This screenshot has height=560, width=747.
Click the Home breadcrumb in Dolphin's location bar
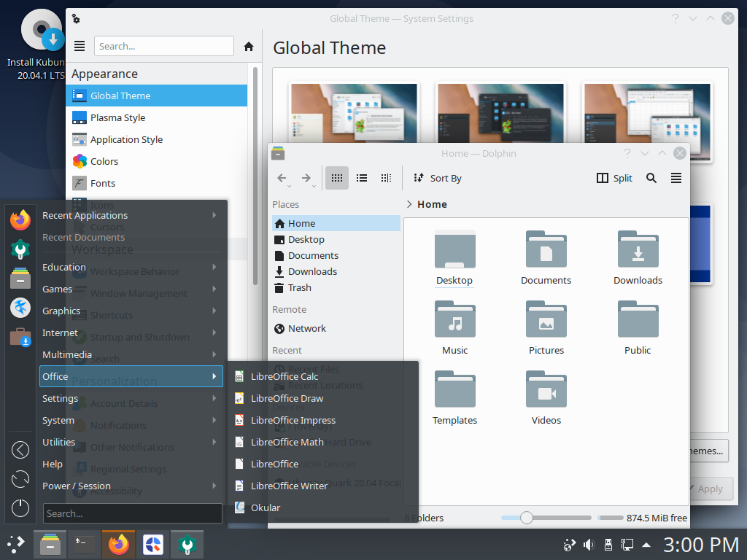pos(432,204)
